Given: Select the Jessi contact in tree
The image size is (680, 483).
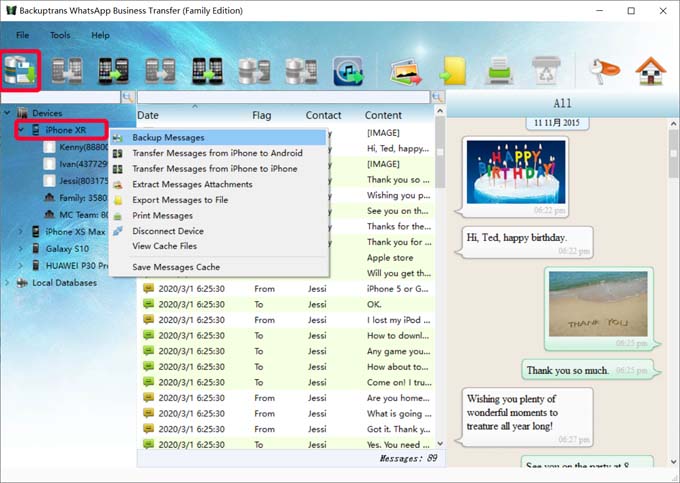Looking at the screenshot, I should 76,181.
